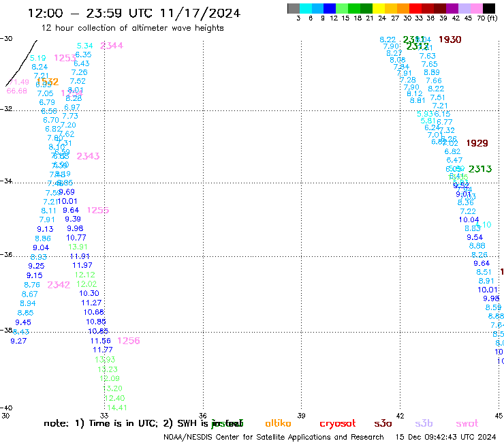Click the green wave height '13.93'

(x=105, y=360)
